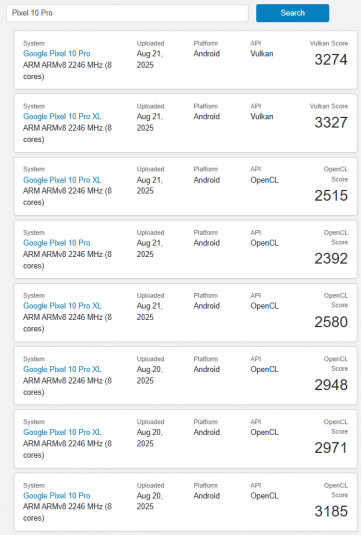Open the Google Pixel 10 Pro link scoring 2392
361x535 pixels.
pyautogui.click(x=57, y=243)
